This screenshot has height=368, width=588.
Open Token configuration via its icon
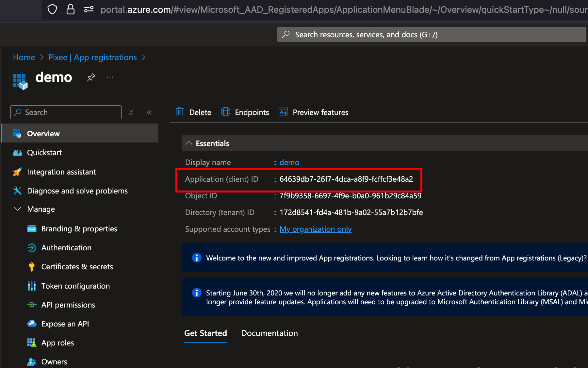coord(32,286)
